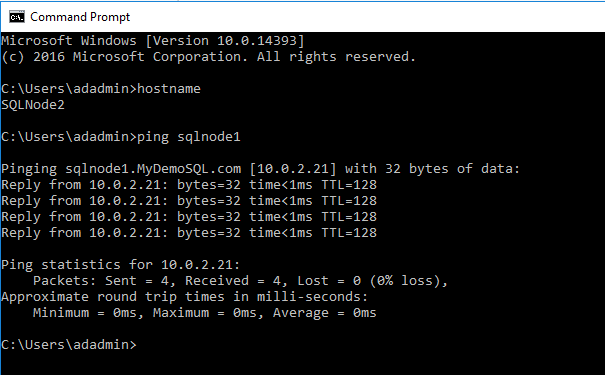The width and height of the screenshot is (605, 375).
Task: Click the typed hostname command
Action: click(169, 89)
